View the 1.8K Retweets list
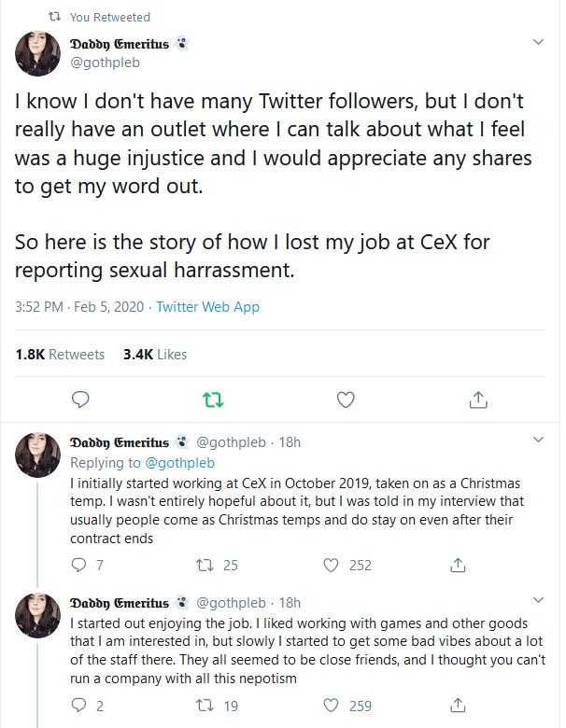Viewport: 566px width, 728px height. click(60, 355)
